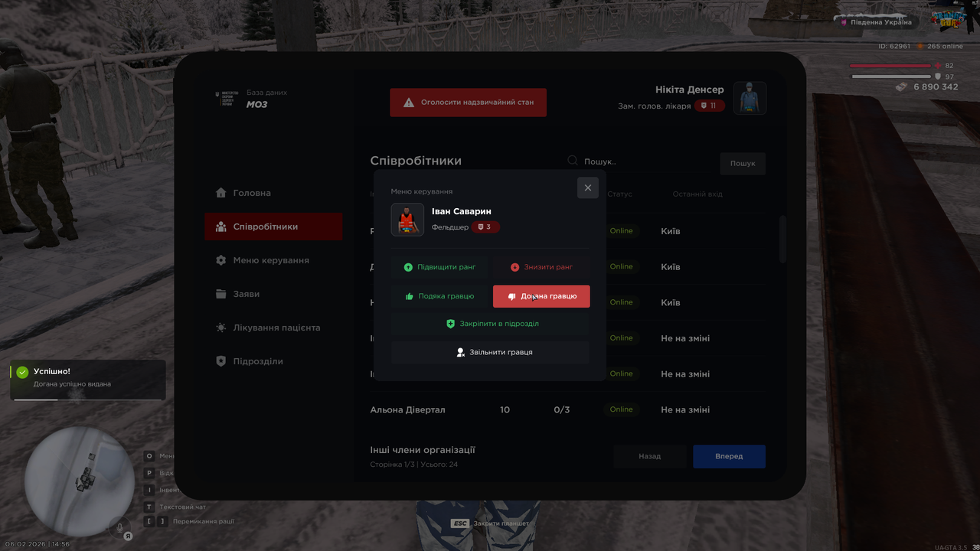Focus the Пошук.. search field

[x=639, y=162]
